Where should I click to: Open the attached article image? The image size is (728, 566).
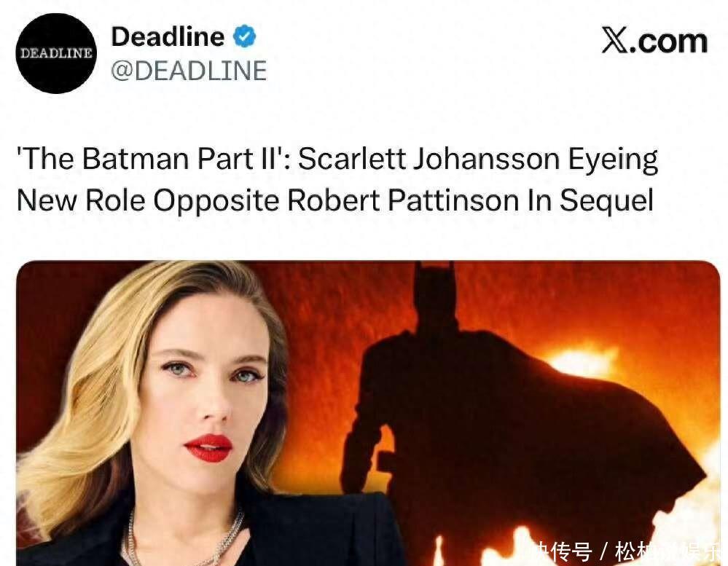pyautogui.click(x=368, y=413)
